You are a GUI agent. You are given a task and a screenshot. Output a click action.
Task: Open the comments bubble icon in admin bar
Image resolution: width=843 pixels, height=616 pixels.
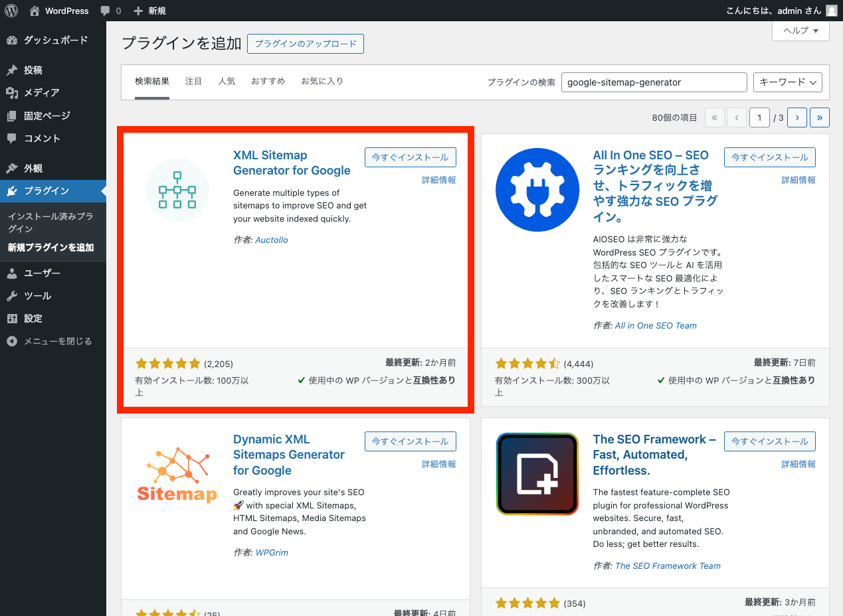click(x=105, y=11)
